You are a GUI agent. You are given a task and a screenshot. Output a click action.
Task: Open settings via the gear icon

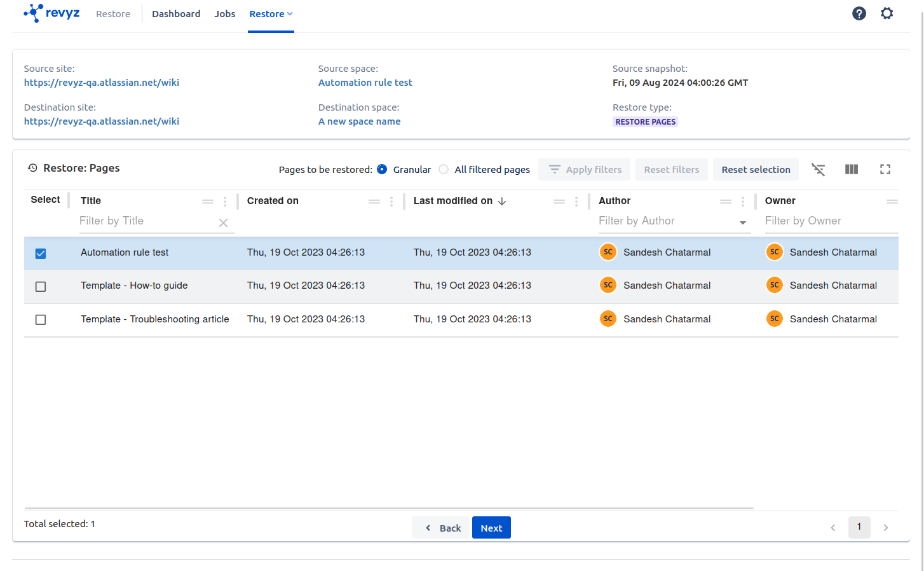tap(887, 13)
